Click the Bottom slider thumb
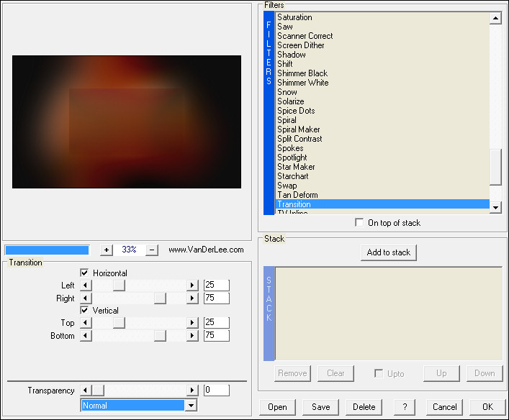 [x=160, y=335]
